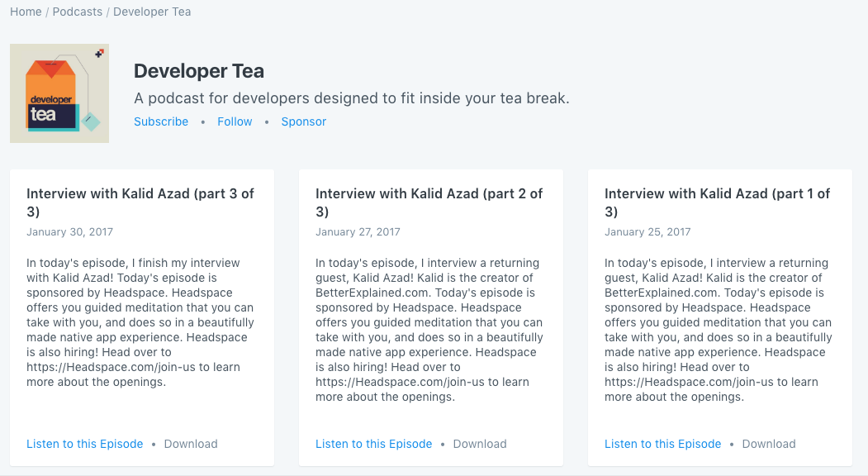Click the January 30, 2017 date

(69, 231)
